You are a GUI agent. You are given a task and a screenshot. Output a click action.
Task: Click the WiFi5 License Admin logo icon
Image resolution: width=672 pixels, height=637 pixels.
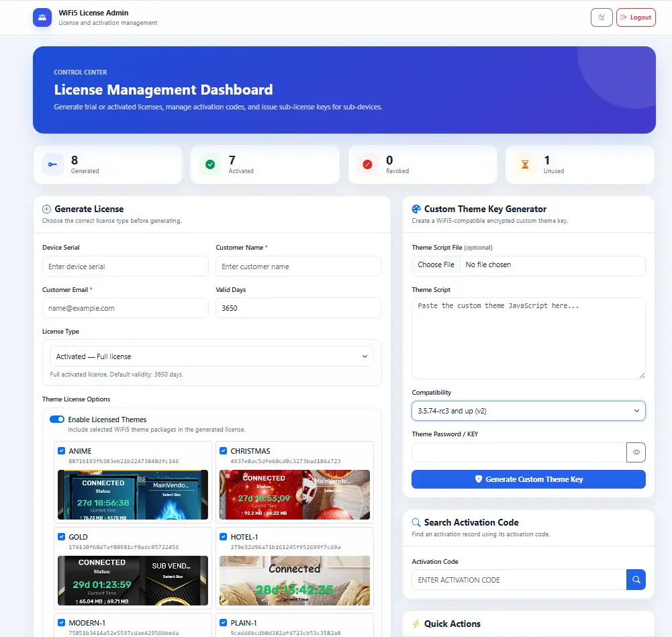coord(42,17)
